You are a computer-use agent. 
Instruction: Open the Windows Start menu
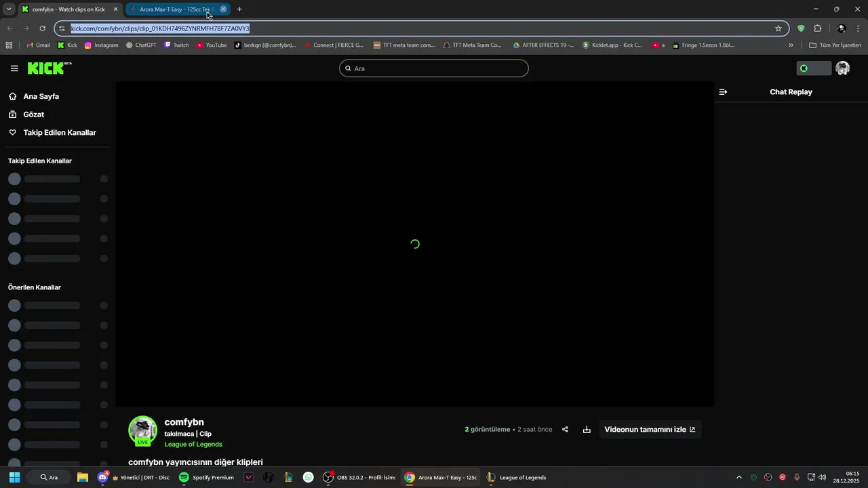coord(14,477)
